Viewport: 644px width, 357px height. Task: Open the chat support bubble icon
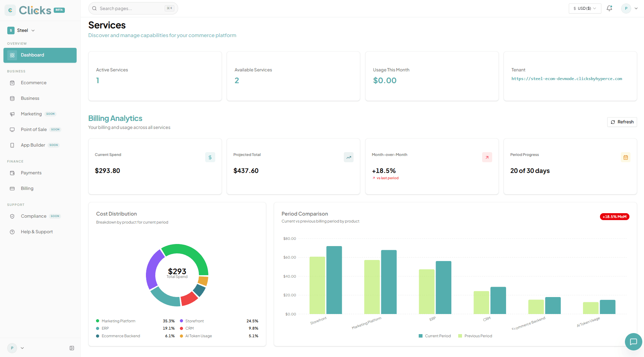click(633, 342)
